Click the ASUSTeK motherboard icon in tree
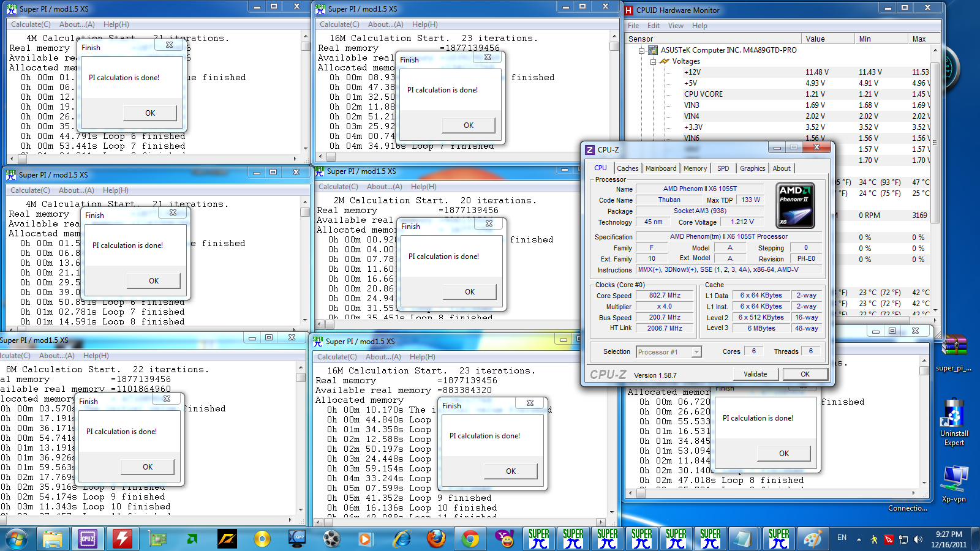Image resolution: width=980 pixels, height=551 pixels. (x=653, y=50)
